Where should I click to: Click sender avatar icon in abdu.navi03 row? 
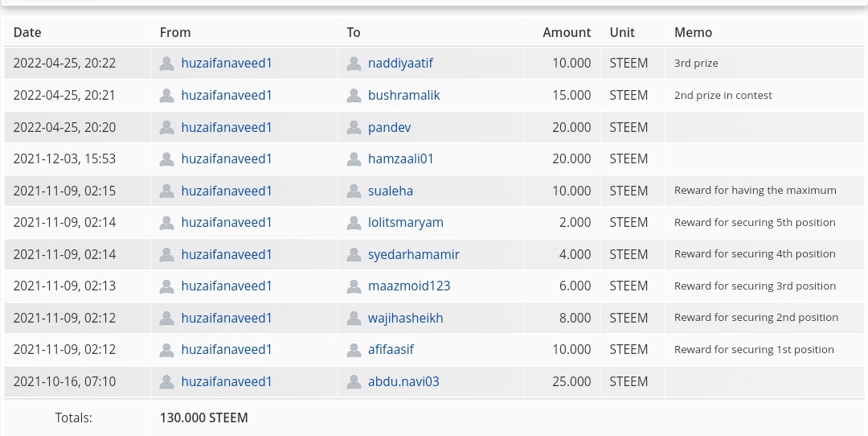(166, 383)
